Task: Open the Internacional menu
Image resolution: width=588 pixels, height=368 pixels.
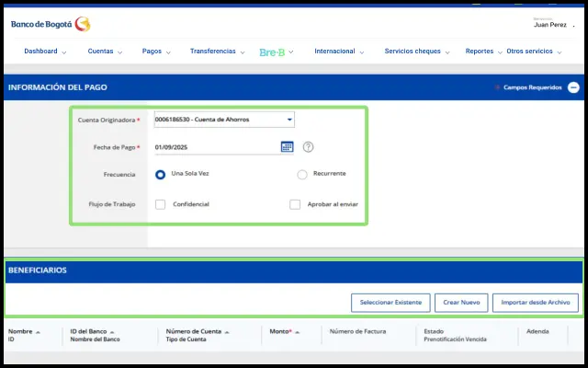Action: 334,52
